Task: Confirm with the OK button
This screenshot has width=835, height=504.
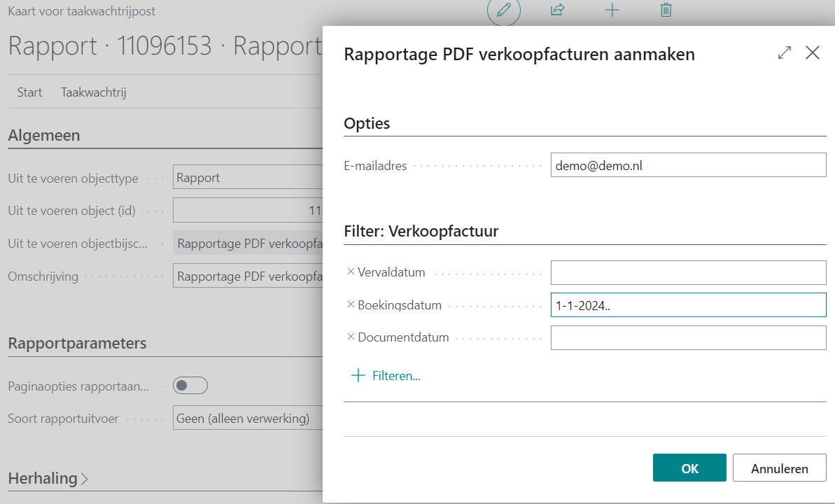Action: pos(689,468)
